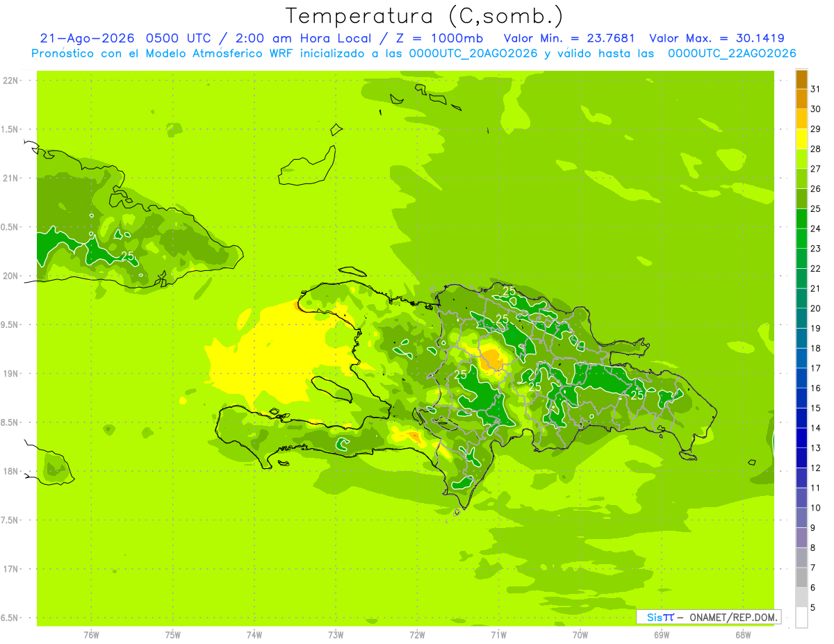Click Gonâve Island in the gulf west of Haiti
This screenshot has height=644, width=834.
click(x=334, y=389)
